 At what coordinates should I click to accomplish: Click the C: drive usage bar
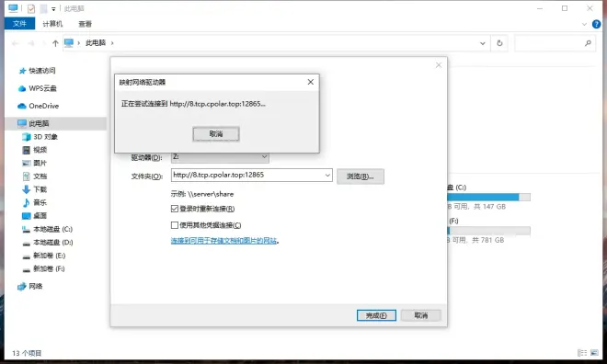tap(489, 197)
